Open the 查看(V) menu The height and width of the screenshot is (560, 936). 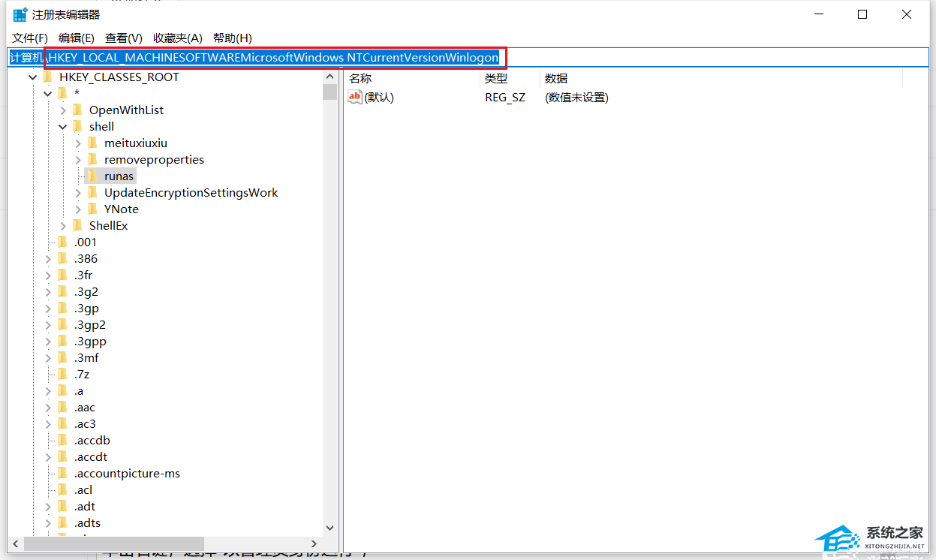(x=124, y=38)
